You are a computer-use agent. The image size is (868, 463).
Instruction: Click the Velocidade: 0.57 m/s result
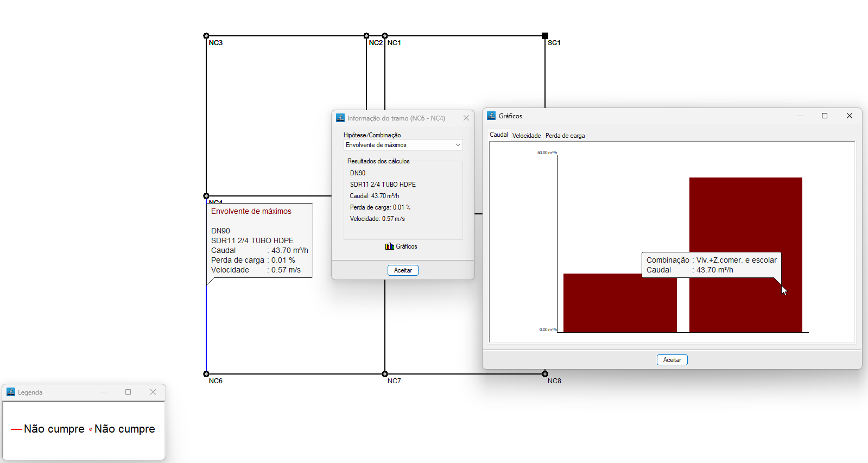pos(377,219)
